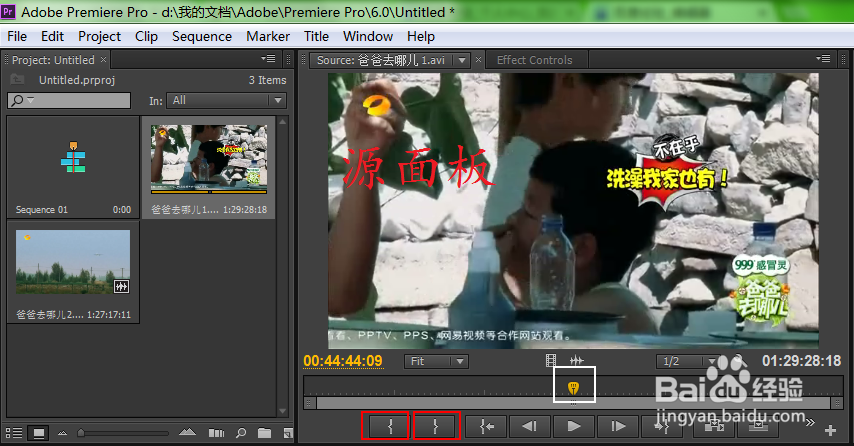Open the Fit zoom level dropdown
854x446 pixels.
click(436, 361)
